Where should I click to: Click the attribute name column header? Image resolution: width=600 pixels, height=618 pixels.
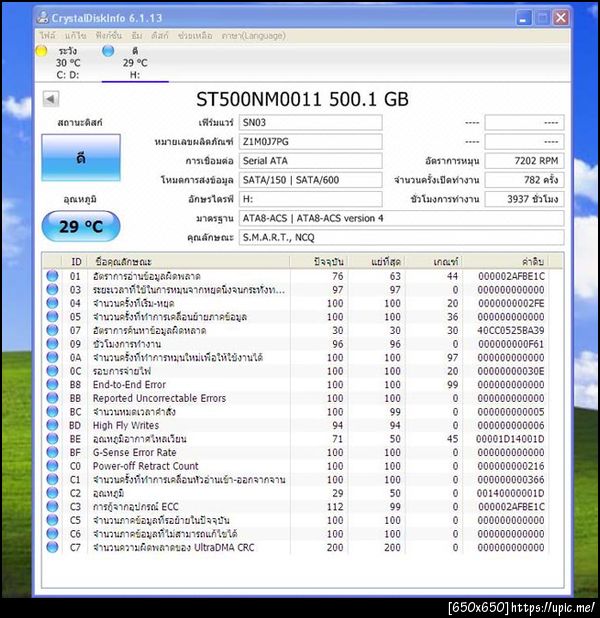188,262
